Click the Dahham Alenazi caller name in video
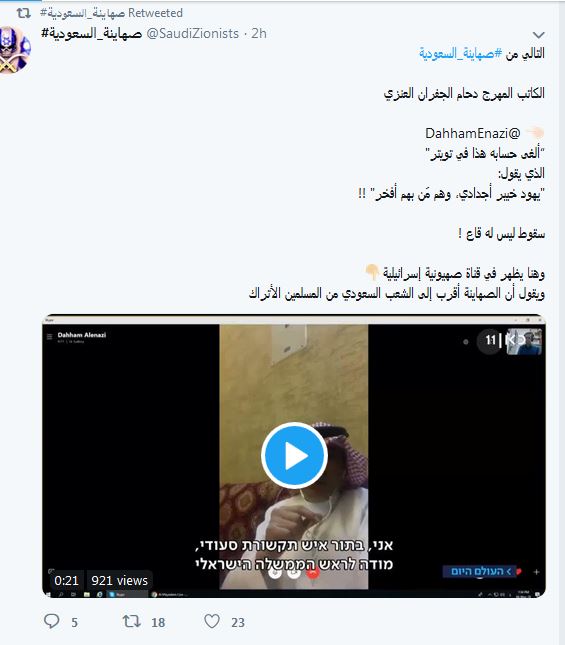Screen dimensions: 565x645 (82, 335)
